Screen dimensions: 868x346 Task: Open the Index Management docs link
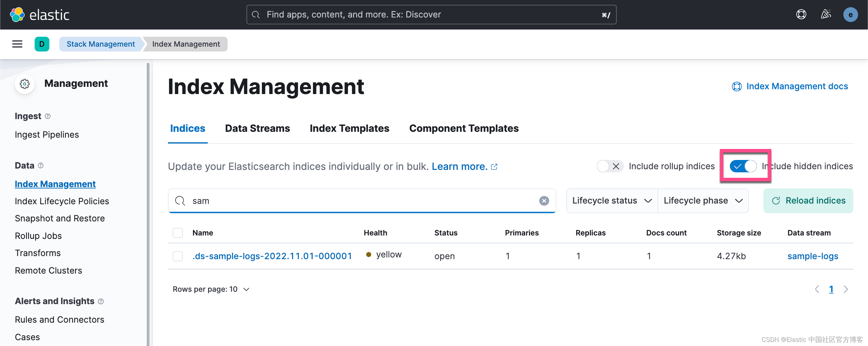click(x=790, y=86)
